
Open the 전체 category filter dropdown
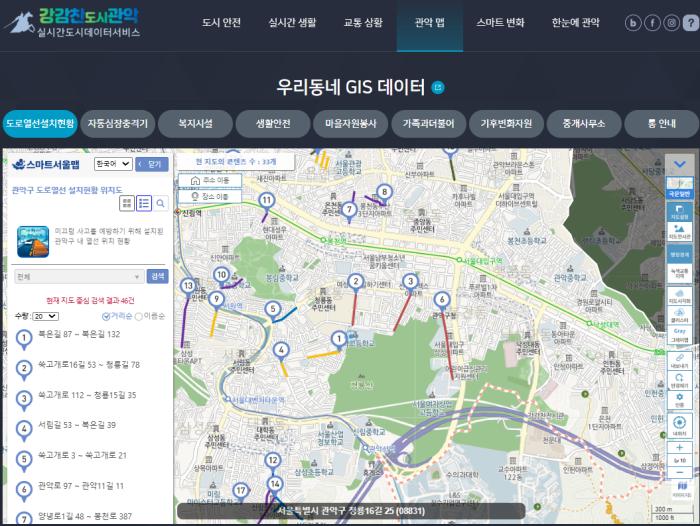pyautogui.click(x=79, y=277)
